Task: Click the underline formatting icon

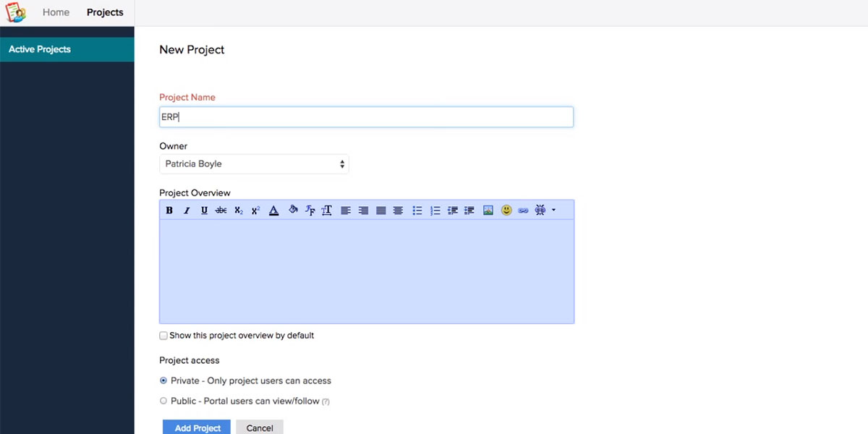Action: pos(204,210)
